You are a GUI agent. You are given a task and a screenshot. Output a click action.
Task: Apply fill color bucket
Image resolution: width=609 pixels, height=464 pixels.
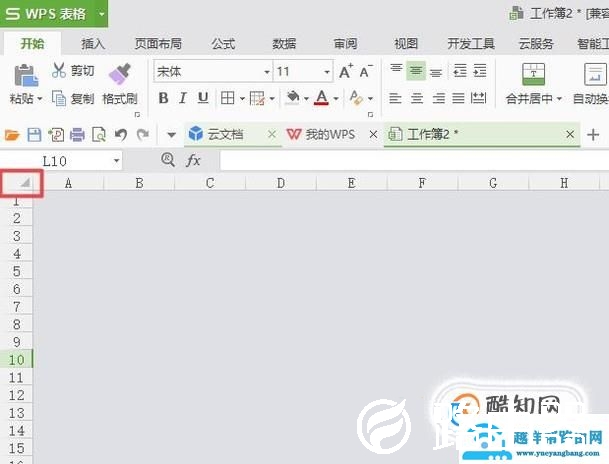[293, 97]
